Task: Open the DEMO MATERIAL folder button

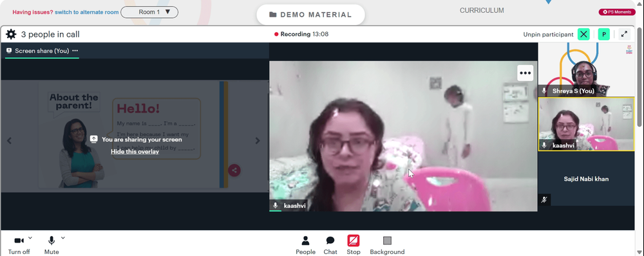Action: [310, 15]
